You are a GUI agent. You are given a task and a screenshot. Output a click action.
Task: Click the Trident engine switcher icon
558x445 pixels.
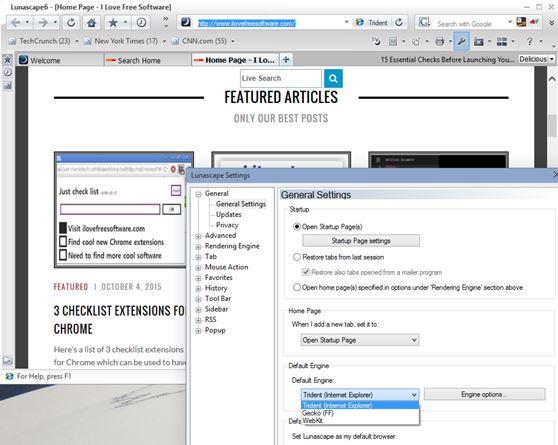(x=360, y=22)
